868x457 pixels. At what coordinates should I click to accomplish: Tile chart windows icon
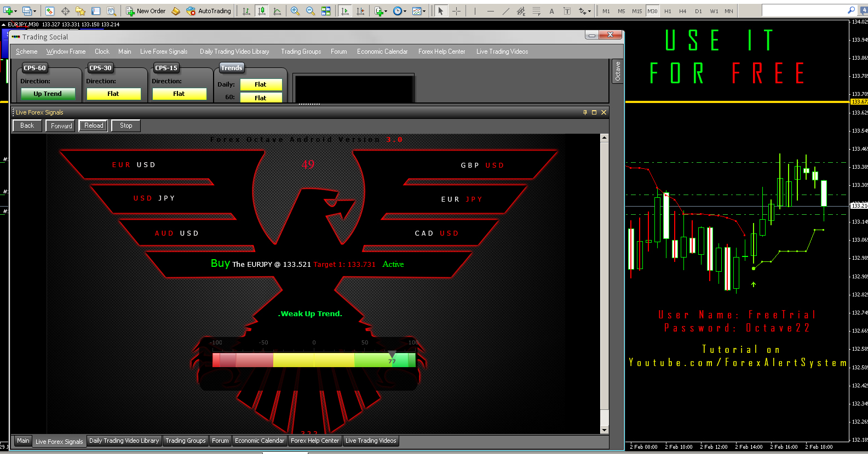tap(326, 11)
